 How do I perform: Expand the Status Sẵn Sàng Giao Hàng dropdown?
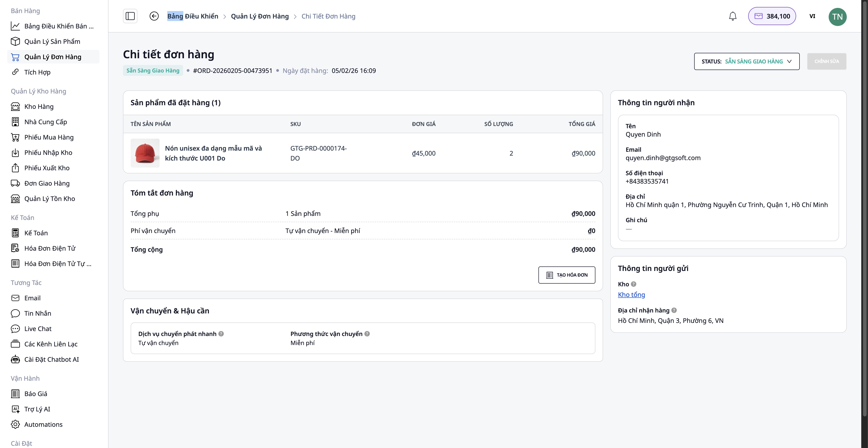[746, 61]
